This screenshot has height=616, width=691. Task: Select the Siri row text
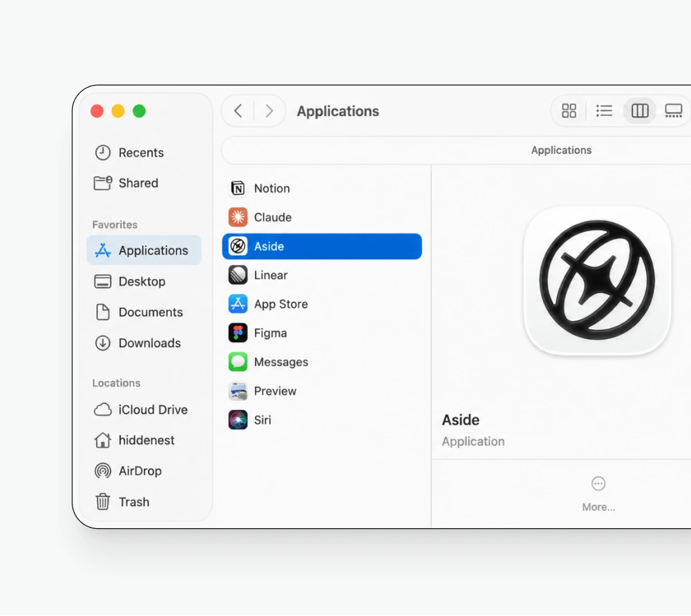[262, 420]
